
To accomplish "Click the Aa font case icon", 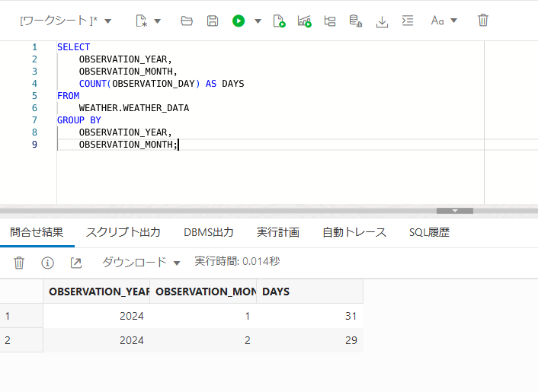I will [437, 21].
